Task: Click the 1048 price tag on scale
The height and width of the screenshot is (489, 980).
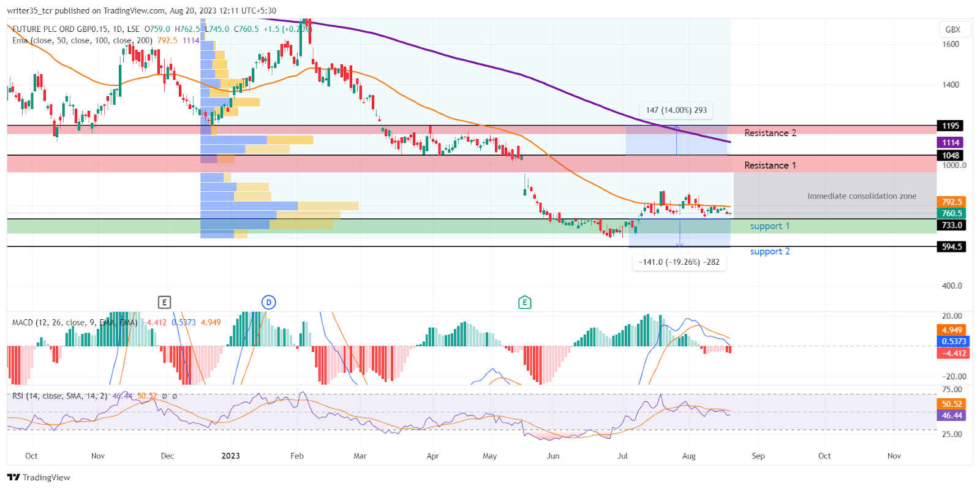Action: 950,155
